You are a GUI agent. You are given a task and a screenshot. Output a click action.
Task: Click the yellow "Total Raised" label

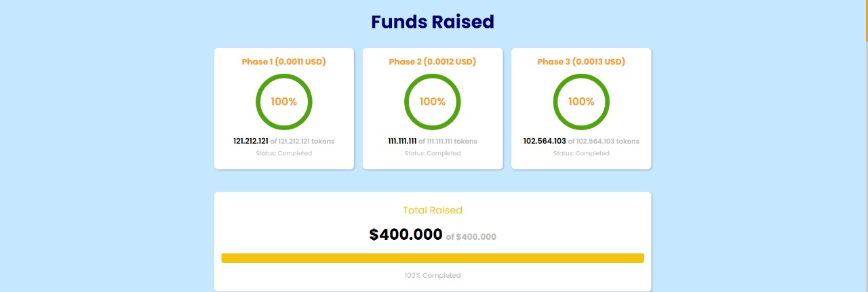click(433, 210)
